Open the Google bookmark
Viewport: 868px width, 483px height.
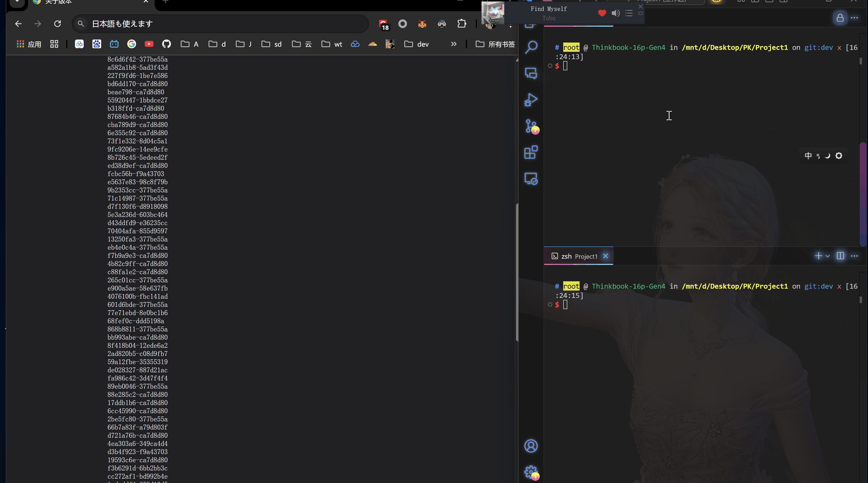click(x=132, y=44)
